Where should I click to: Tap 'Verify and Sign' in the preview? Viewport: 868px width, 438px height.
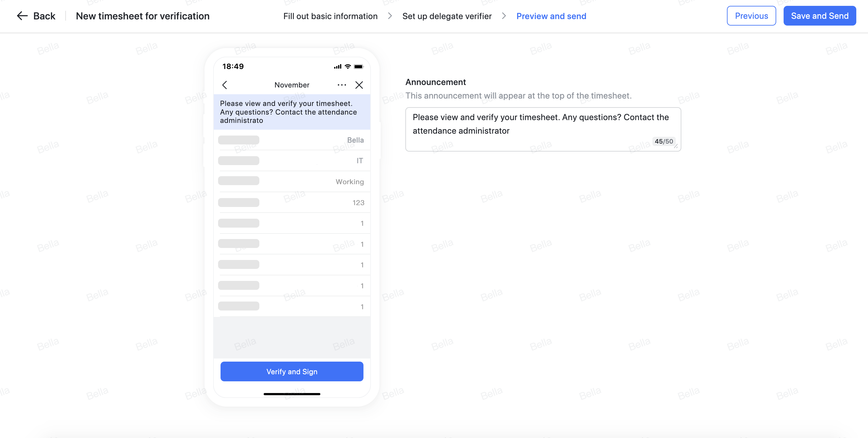click(x=291, y=371)
